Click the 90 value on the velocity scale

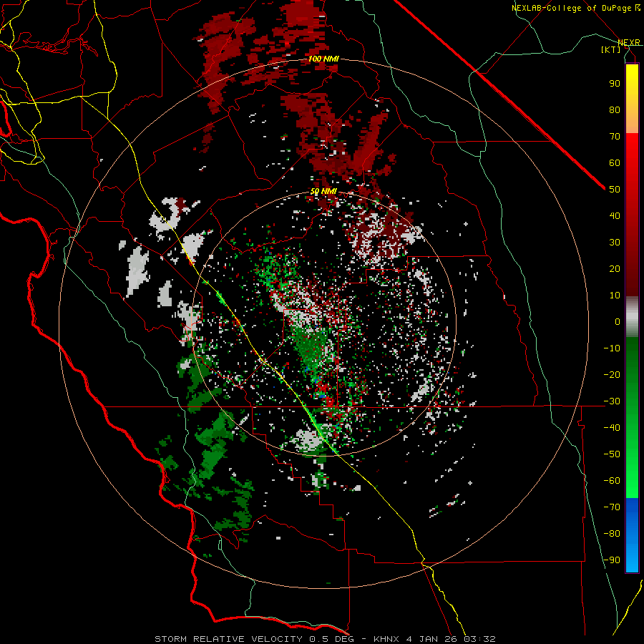(615, 84)
